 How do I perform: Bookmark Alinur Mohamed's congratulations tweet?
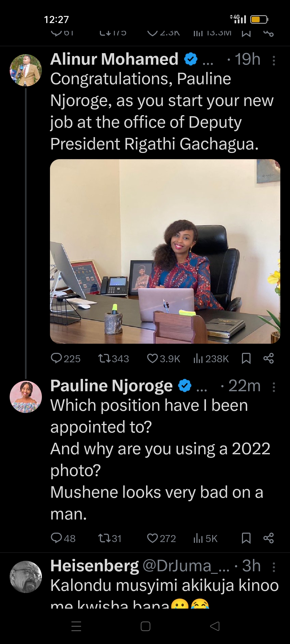point(246,358)
